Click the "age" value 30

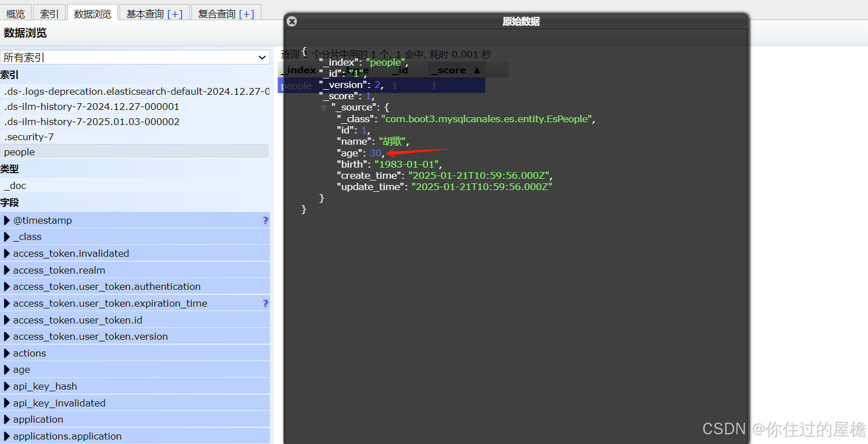tap(375, 153)
